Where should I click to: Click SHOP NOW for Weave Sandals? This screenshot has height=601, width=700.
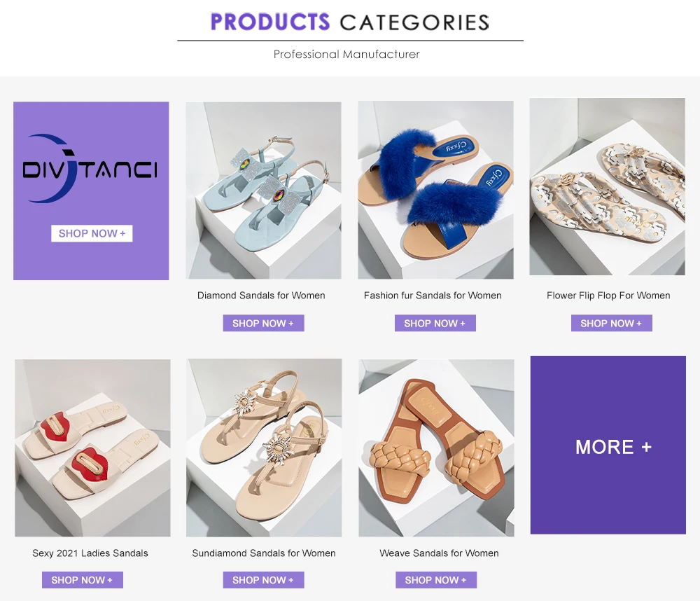pos(436,580)
